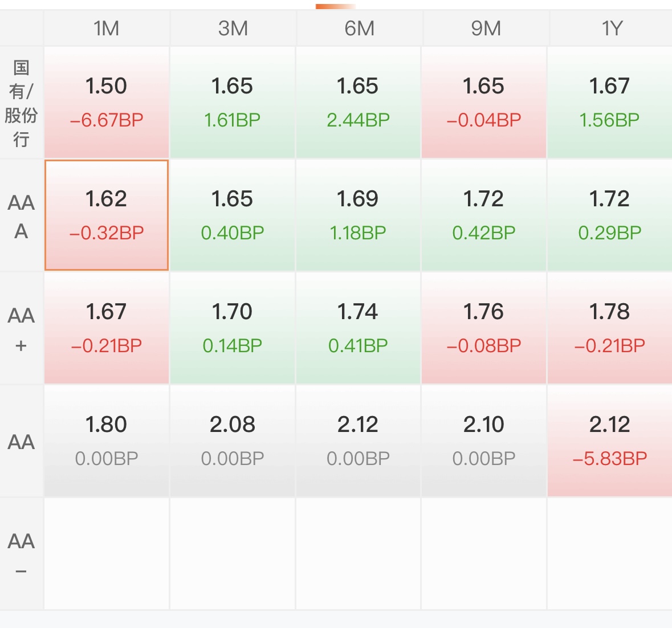Select the 2.08 cell in AA row
The image size is (672, 636).
click(233, 441)
